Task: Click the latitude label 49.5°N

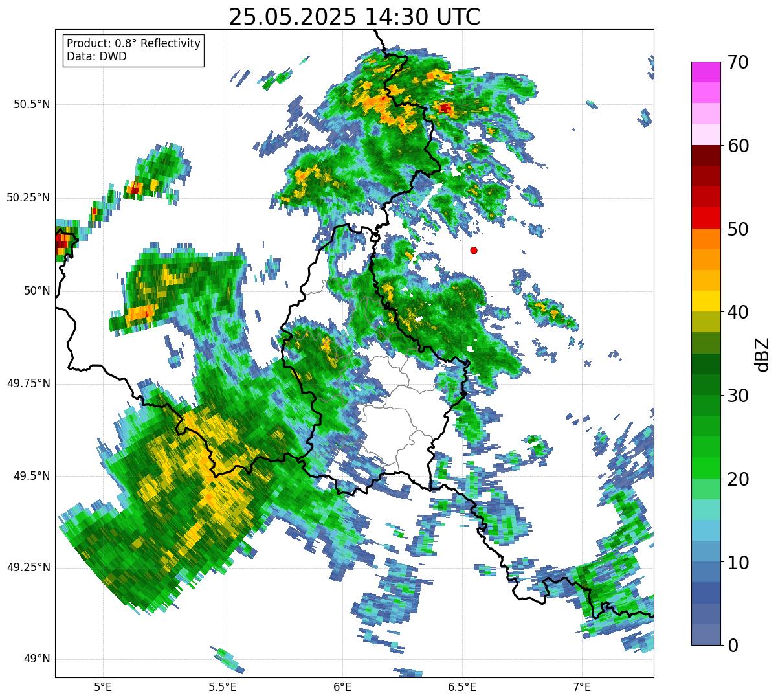Action: pyautogui.click(x=32, y=476)
